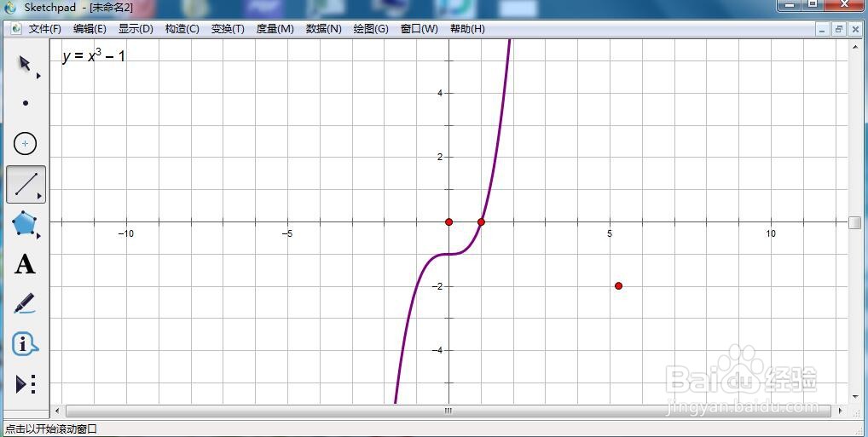Select the function label y = x³ − 1

click(94, 56)
